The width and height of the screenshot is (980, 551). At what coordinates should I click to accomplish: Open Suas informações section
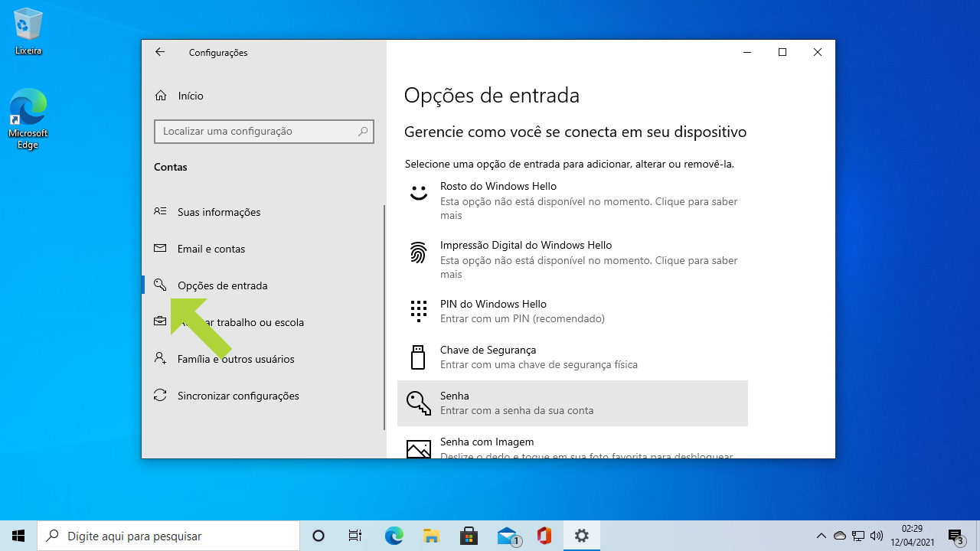coord(219,212)
